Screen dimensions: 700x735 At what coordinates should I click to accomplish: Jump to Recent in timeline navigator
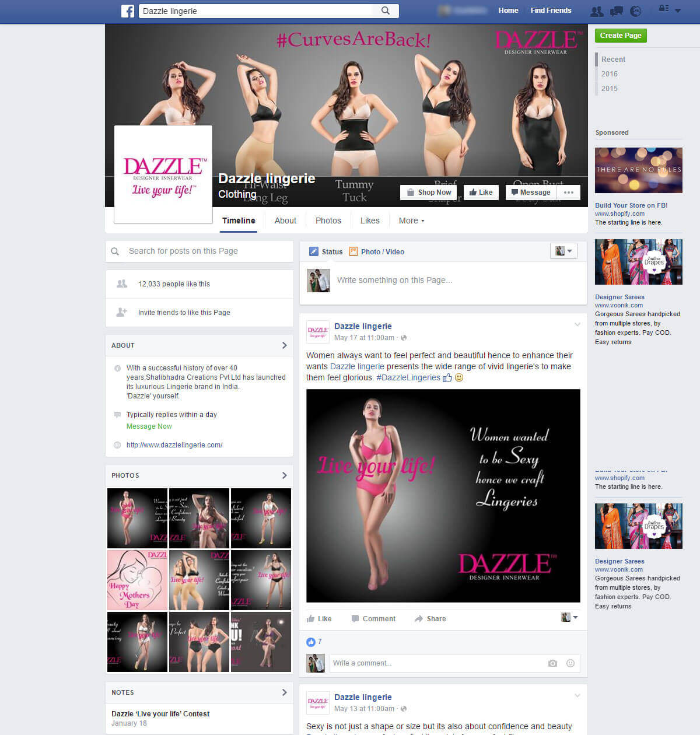coord(613,60)
